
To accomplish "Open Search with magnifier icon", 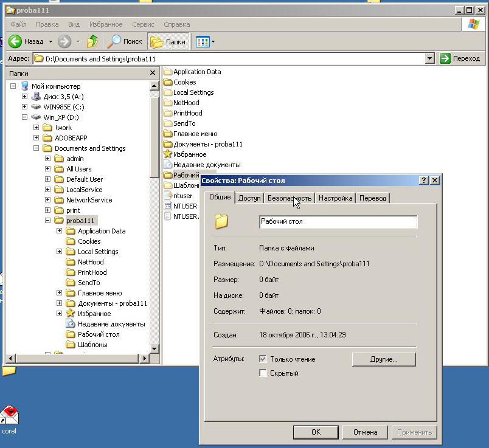I will (124, 42).
